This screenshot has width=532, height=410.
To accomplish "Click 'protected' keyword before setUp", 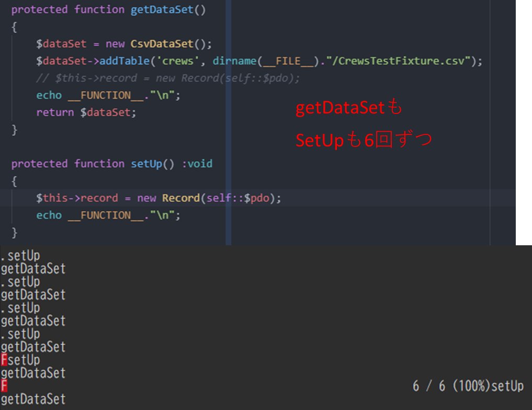I will pos(39,164).
